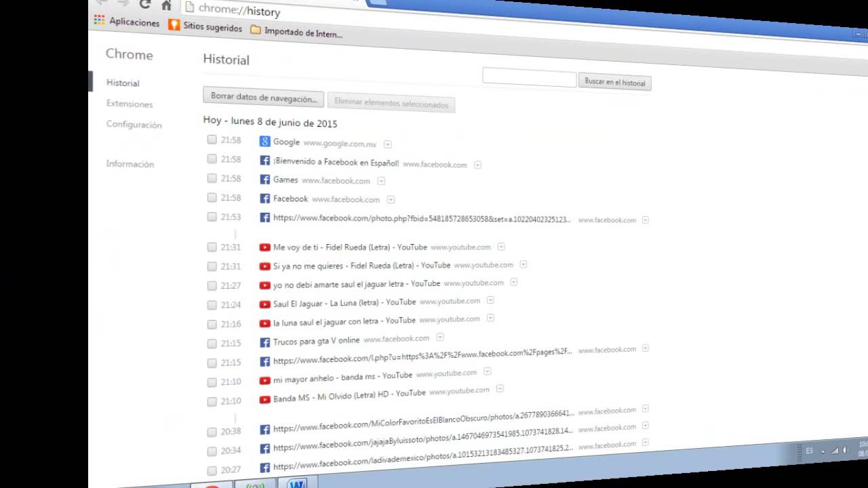Click YouTube favicon beside Saul El Jaguar - La Luna
Viewport: 868px width, 488px height.
point(265,304)
